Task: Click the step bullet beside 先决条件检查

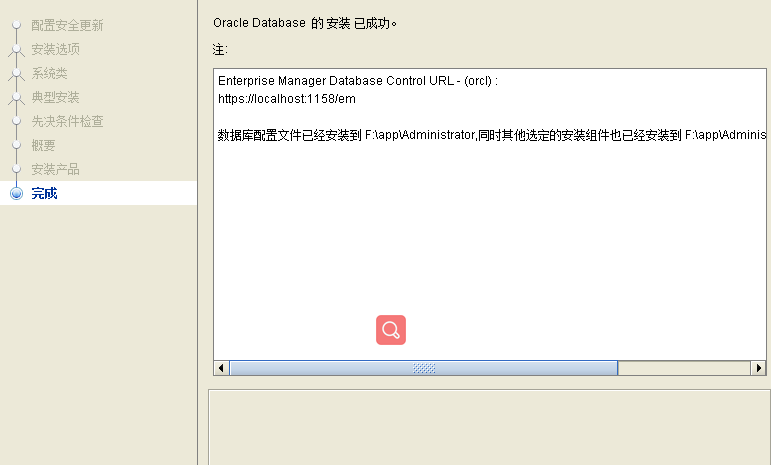Action: 17,120
